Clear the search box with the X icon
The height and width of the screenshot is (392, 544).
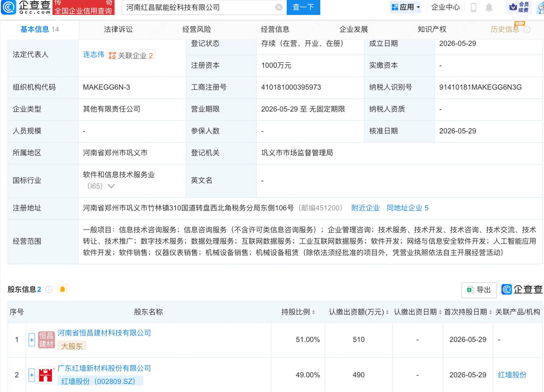(x=279, y=7)
